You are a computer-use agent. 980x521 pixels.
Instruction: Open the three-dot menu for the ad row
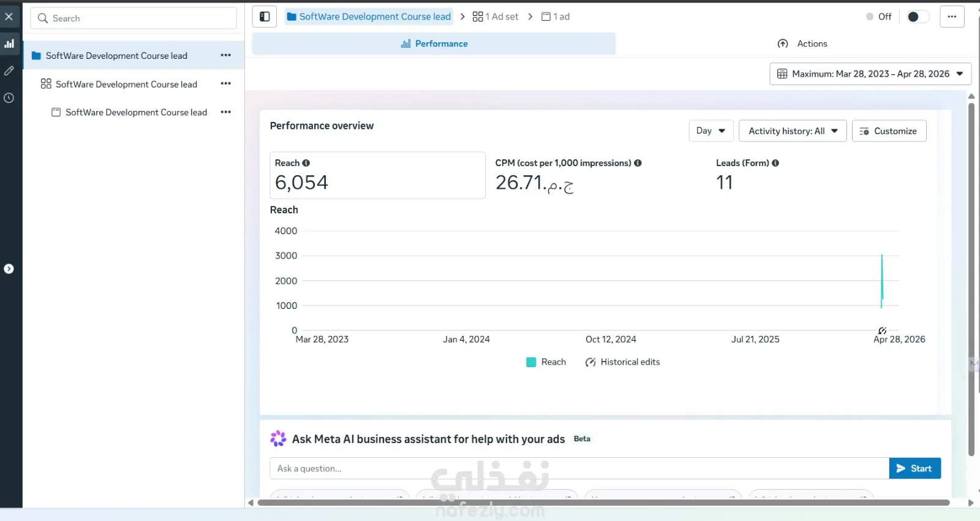point(226,112)
